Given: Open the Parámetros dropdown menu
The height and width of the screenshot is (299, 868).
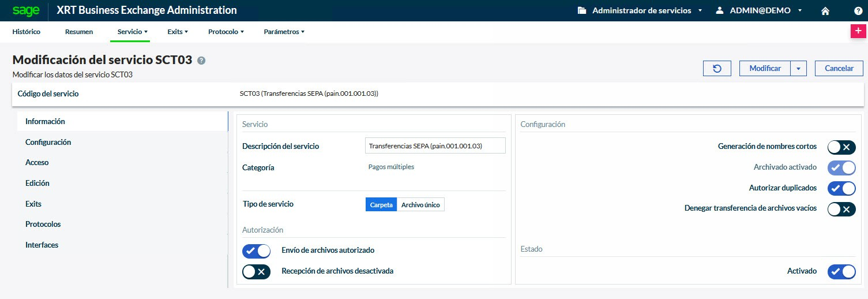Looking at the screenshot, I should click(284, 32).
